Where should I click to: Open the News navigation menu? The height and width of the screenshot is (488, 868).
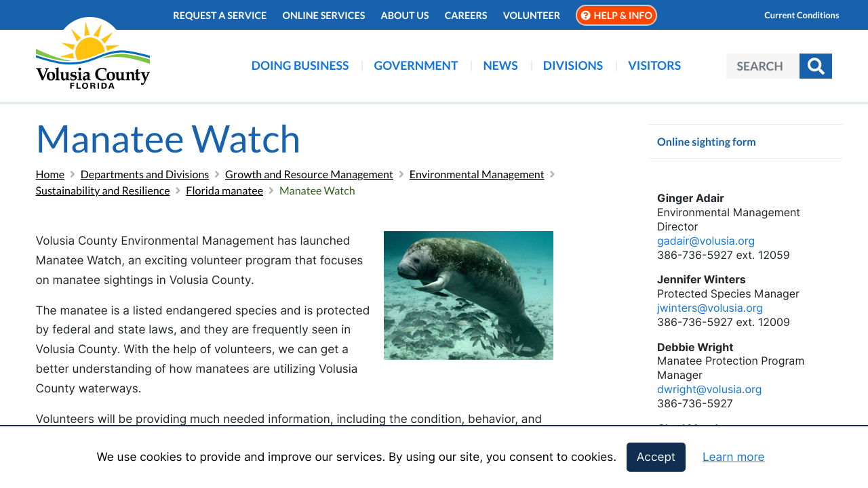coord(500,66)
